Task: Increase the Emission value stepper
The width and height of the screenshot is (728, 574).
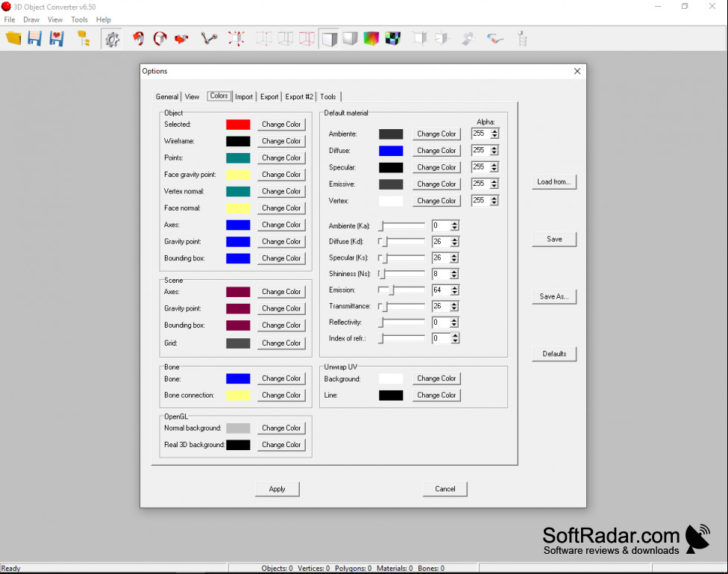Action: [454, 287]
